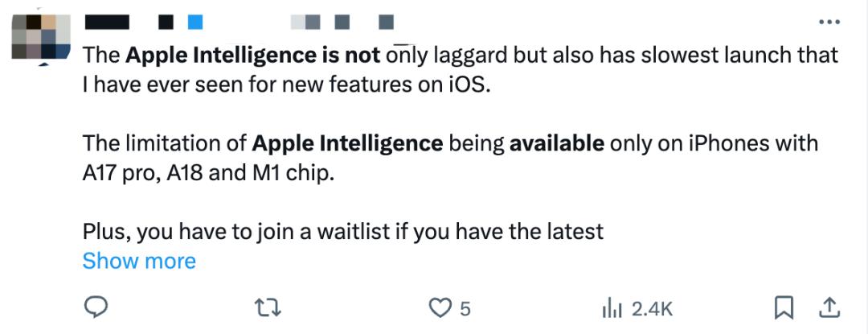Click bold "Apple Intelligence" in second paragraph
This screenshot has height=334, width=868.
click(x=346, y=144)
